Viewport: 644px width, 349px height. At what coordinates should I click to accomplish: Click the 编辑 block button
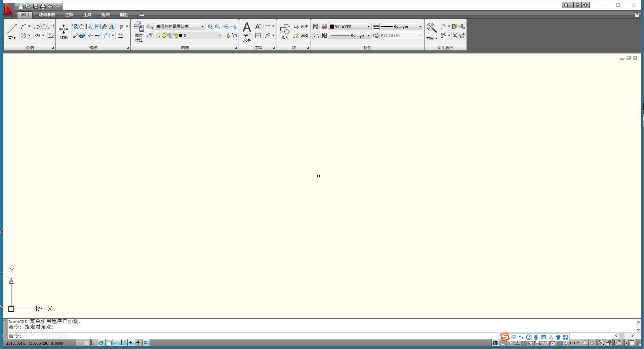tap(301, 36)
